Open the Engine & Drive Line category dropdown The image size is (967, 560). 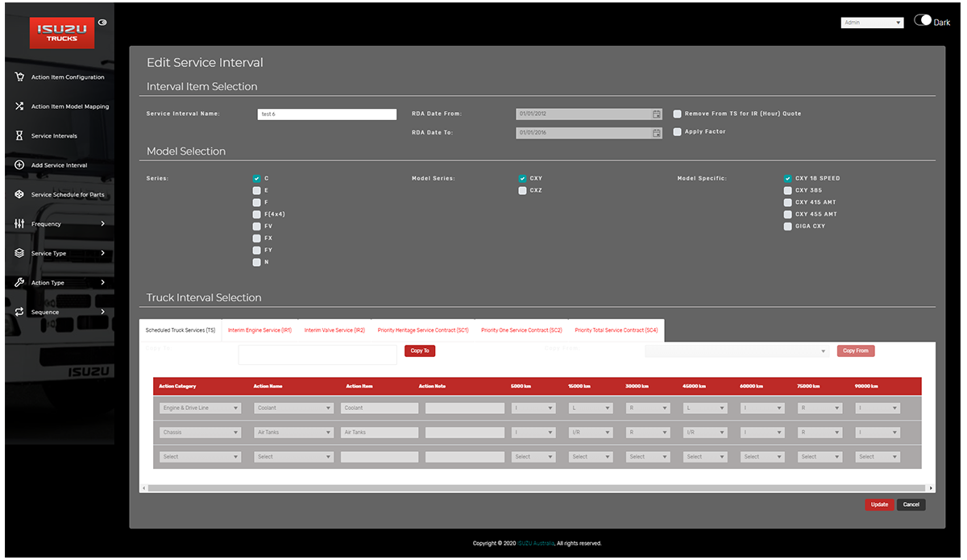tap(200, 409)
